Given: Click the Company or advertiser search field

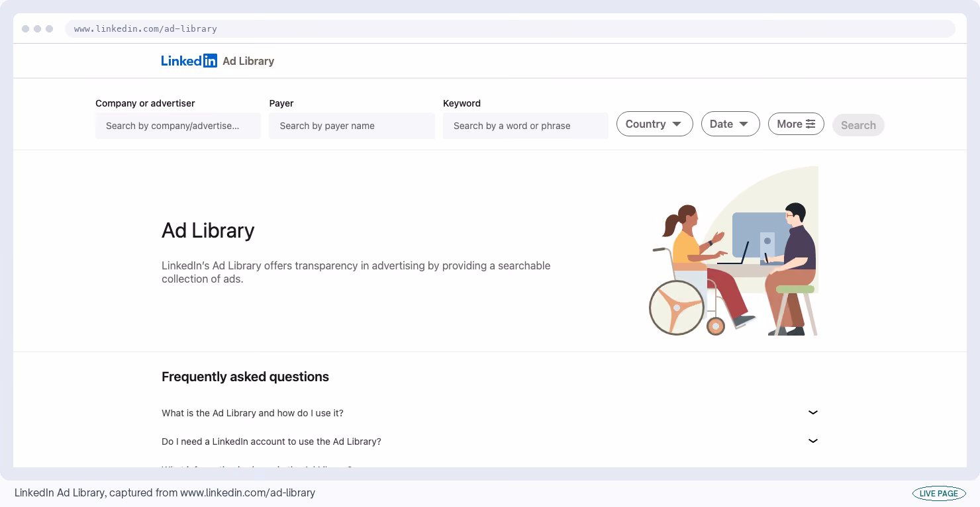Looking at the screenshot, I should pos(178,126).
